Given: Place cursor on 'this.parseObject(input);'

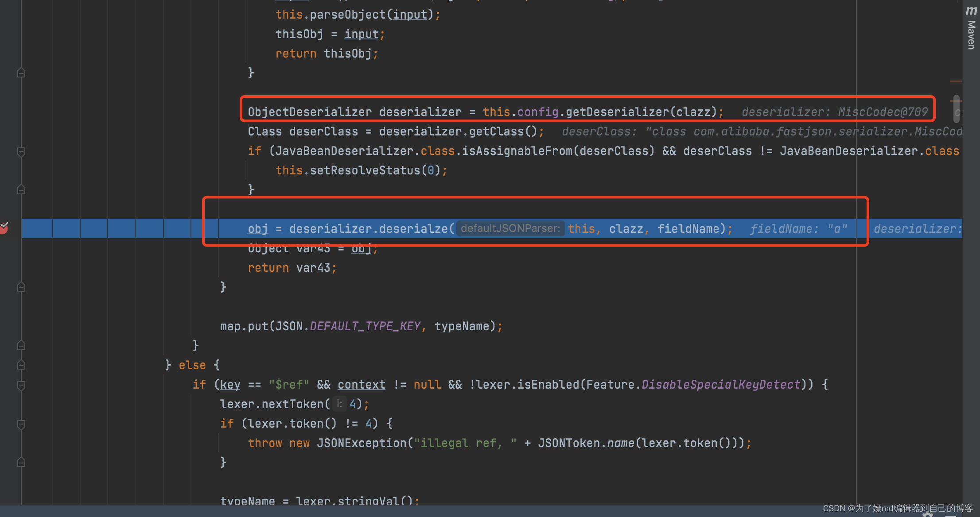Looking at the screenshot, I should pos(358,15).
